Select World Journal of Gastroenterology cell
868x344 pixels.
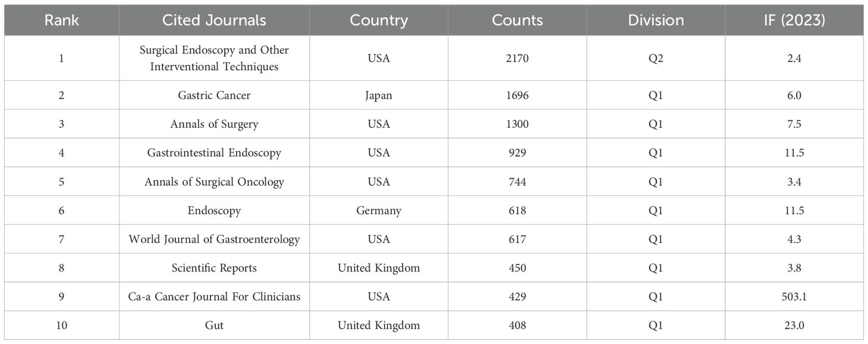[x=214, y=239]
